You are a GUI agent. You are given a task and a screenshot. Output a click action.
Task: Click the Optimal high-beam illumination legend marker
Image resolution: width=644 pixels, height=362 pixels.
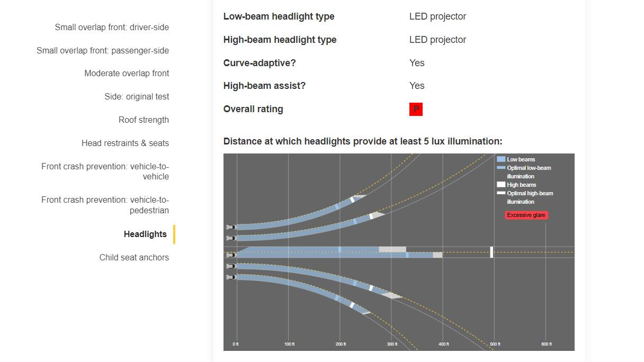click(500, 193)
